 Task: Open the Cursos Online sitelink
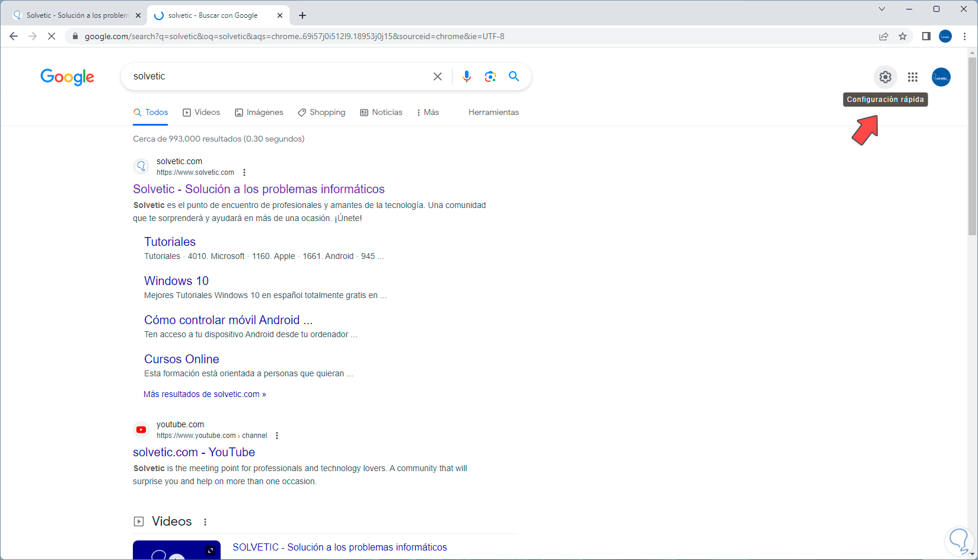click(x=181, y=359)
